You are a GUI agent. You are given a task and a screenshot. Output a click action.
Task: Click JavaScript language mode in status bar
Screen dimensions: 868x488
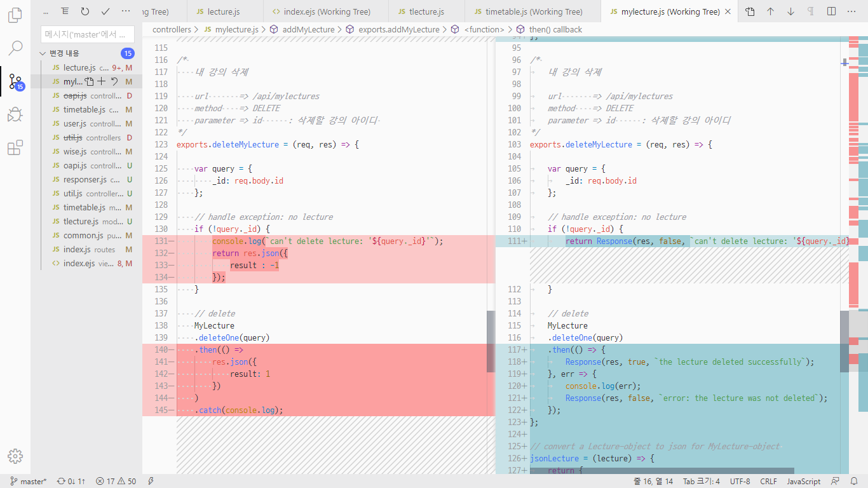point(804,482)
